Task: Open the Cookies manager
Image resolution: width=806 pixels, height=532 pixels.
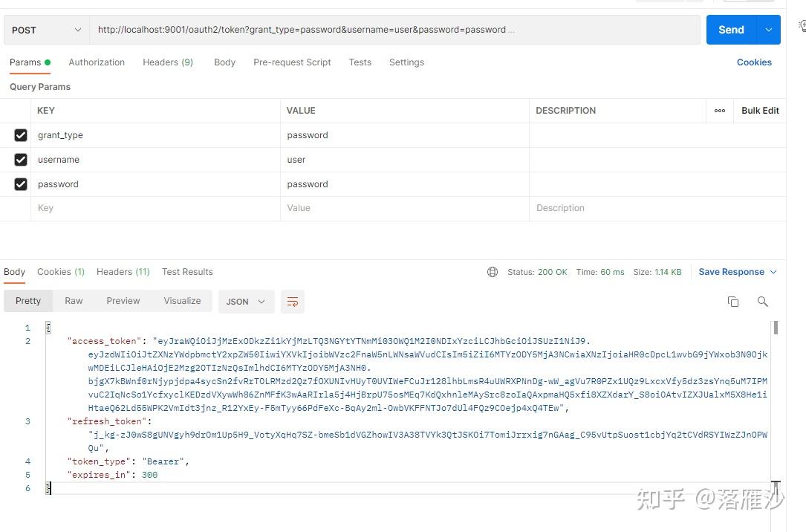Action: tap(754, 62)
